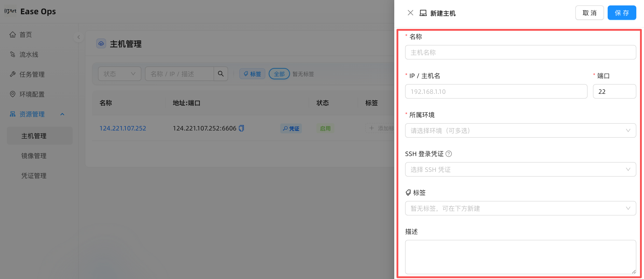Save the new host with 保存

622,13
